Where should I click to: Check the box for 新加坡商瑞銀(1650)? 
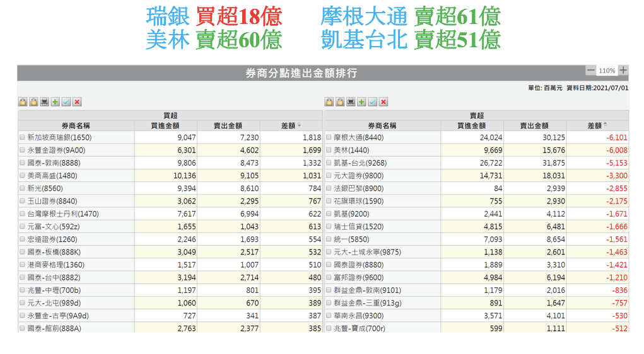[23, 137]
